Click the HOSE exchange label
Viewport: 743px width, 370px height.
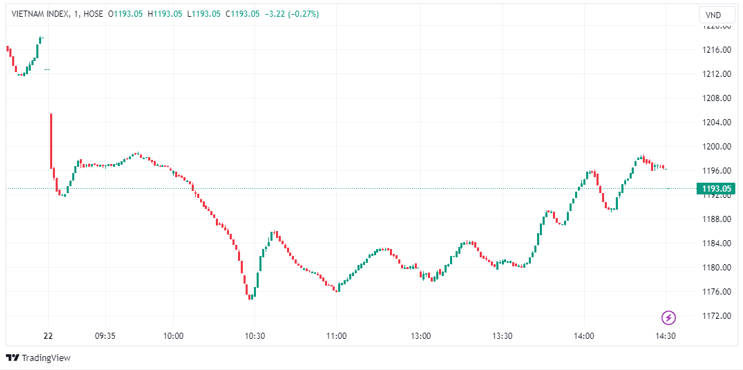coord(93,15)
